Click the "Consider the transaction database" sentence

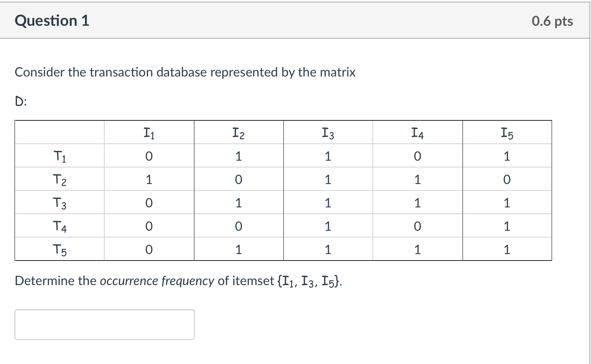tap(185, 72)
